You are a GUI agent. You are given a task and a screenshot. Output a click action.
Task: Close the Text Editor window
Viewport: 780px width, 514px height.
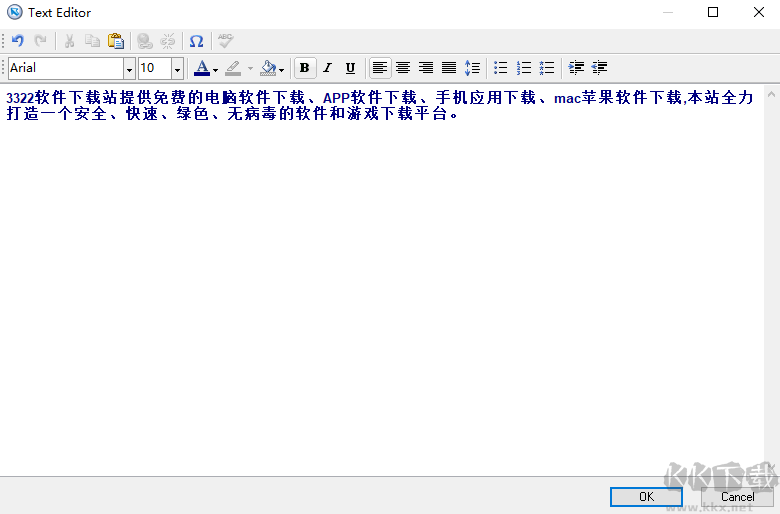(759, 12)
